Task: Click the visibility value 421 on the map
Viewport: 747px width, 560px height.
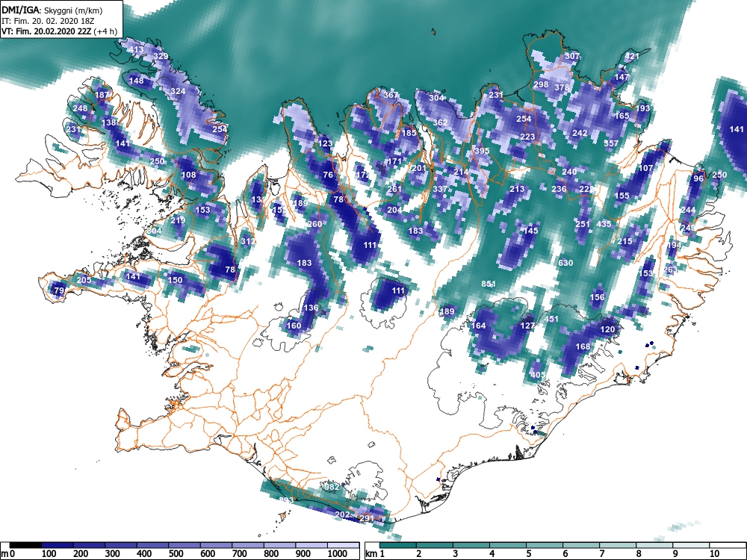Action: pyautogui.click(x=632, y=56)
